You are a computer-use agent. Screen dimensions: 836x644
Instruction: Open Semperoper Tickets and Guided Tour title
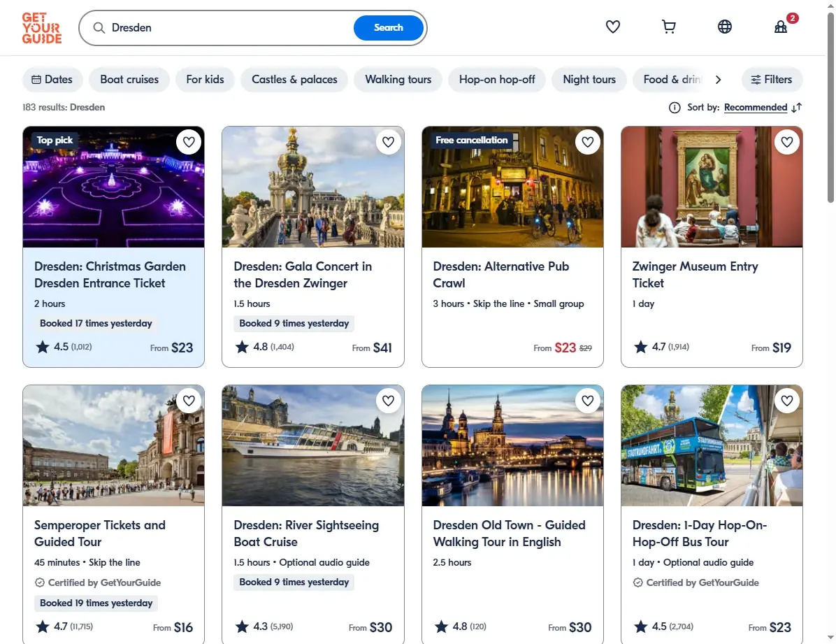point(100,534)
